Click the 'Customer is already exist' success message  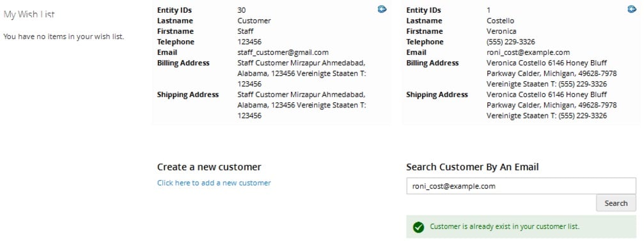click(x=505, y=227)
